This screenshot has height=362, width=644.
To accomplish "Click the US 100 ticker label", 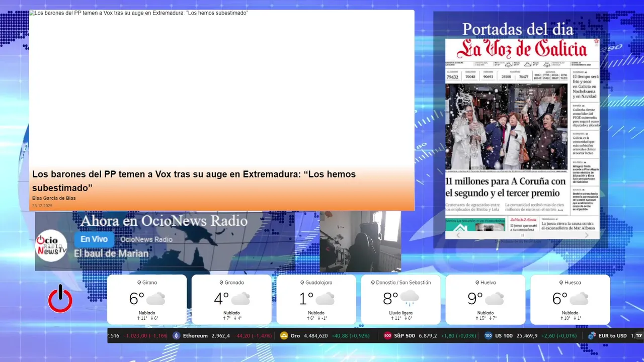I will coord(504,336).
